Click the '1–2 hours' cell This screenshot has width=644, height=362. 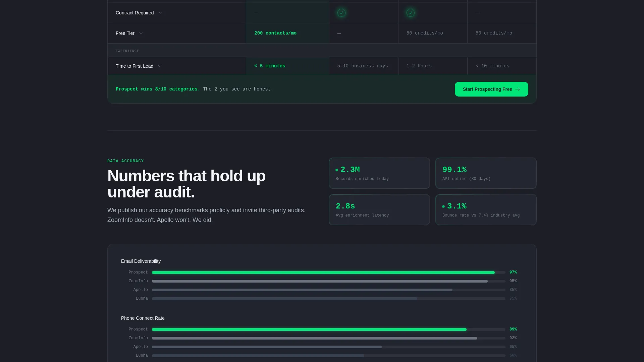click(x=433, y=66)
